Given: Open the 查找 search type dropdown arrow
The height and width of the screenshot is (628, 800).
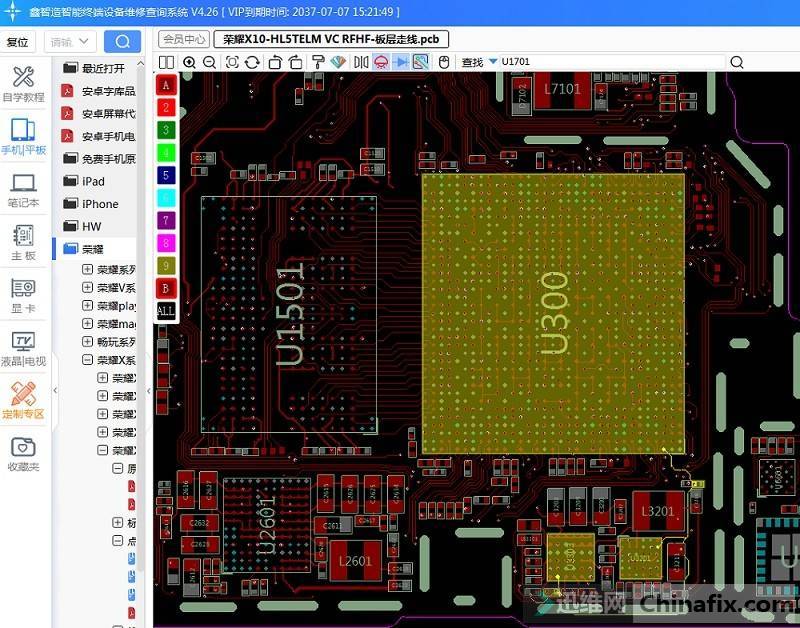Looking at the screenshot, I should pos(493,62).
